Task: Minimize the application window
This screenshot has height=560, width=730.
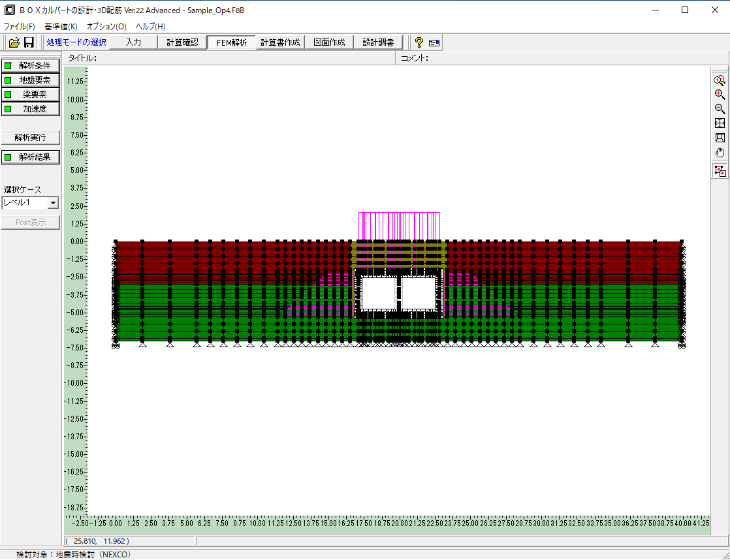Action: click(x=655, y=10)
